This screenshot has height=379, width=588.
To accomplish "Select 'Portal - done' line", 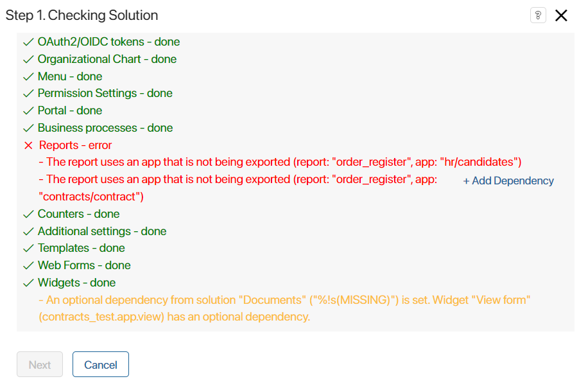I will [x=70, y=110].
